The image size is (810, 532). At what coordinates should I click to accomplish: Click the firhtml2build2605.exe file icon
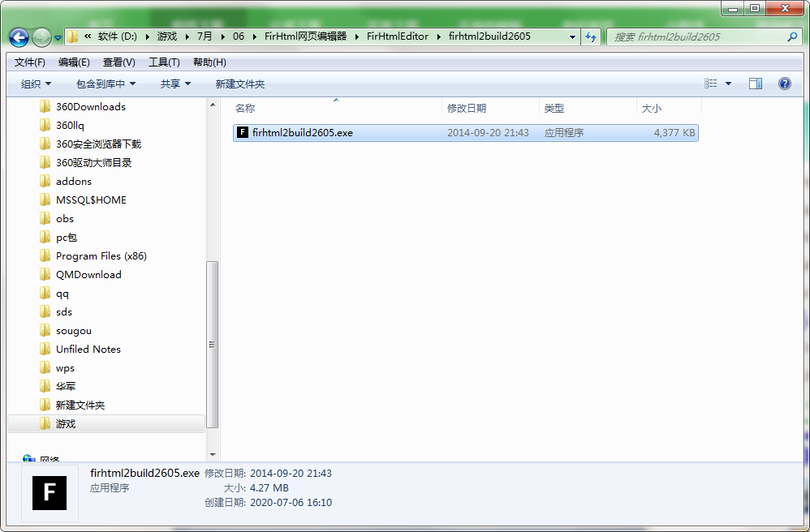pos(242,132)
